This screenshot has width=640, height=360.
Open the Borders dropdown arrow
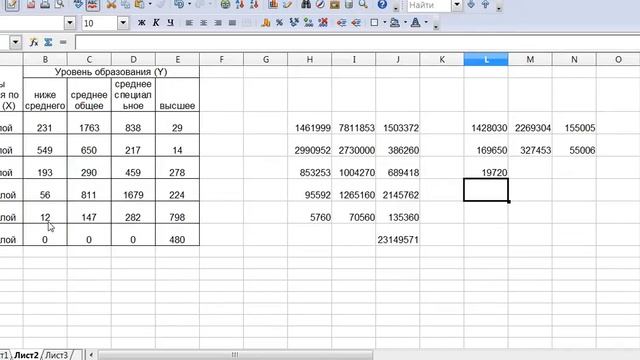(x=384, y=23)
